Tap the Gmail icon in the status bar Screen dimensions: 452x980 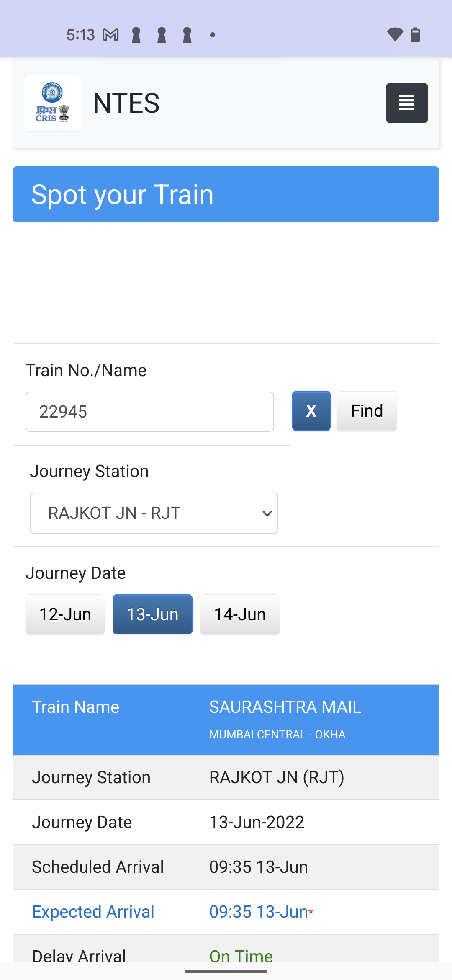click(110, 34)
